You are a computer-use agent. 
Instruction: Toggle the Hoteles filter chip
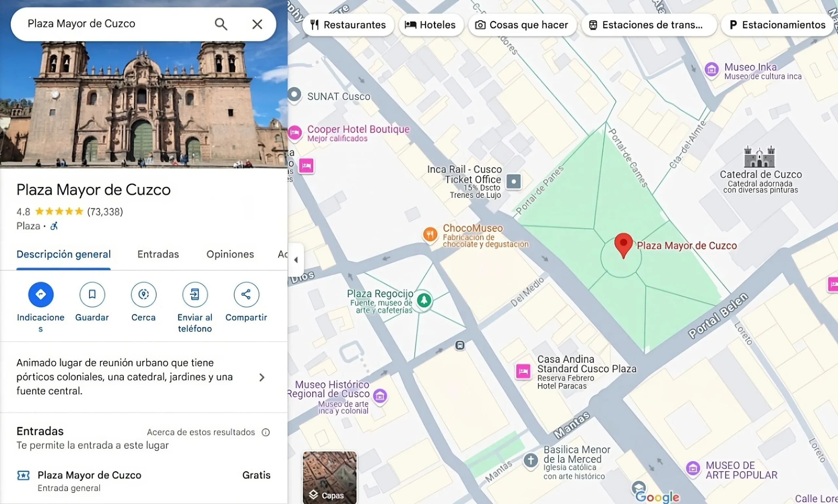430,25
